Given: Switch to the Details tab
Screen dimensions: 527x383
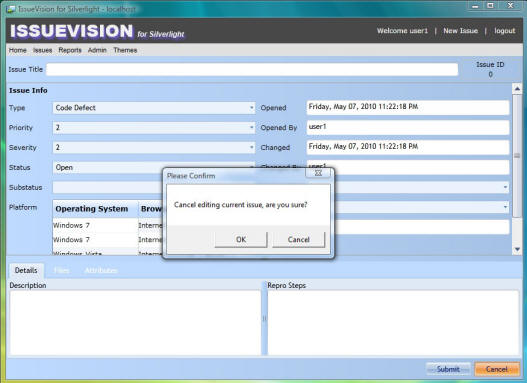Looking at the screenshot, I should (x=26, y=270).
